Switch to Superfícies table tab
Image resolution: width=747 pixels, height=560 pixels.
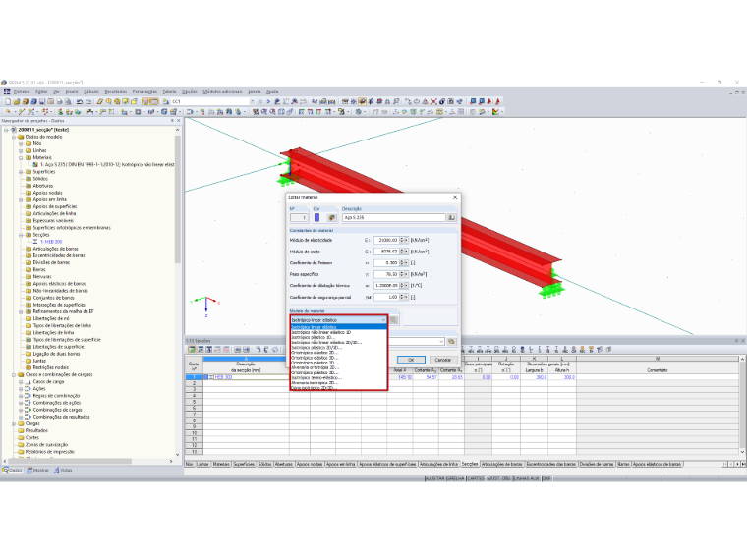point(244,464)
